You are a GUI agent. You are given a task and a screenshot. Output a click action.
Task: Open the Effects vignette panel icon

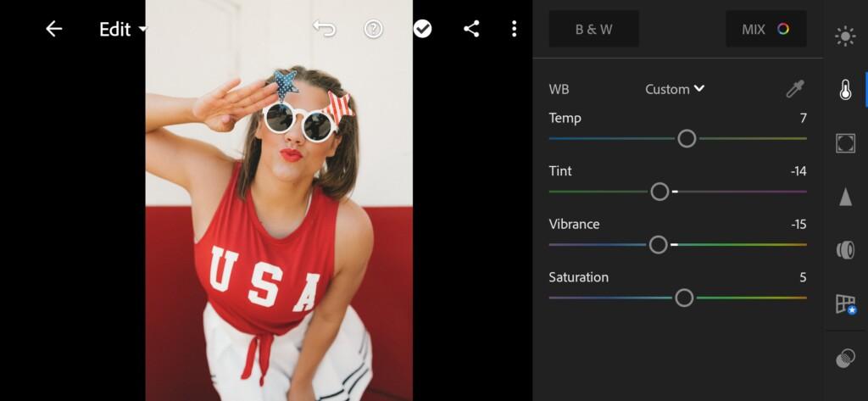pos(845,143)
